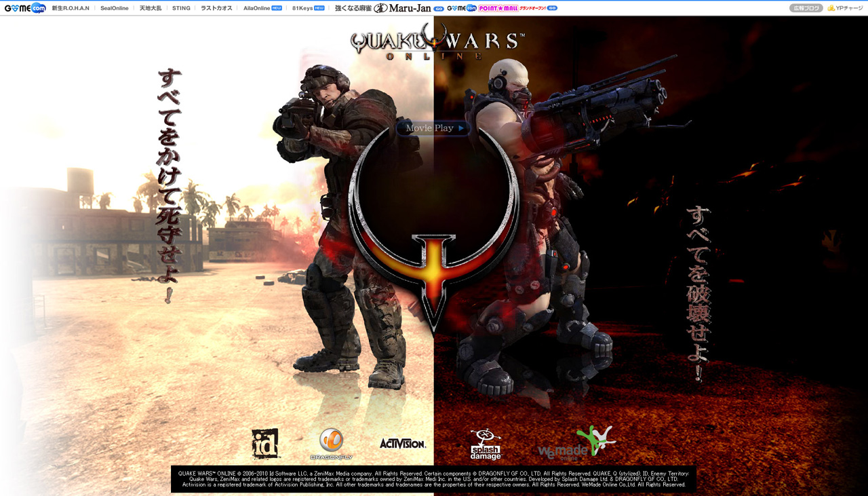Open the WeMade Online logo
868x496 pixels.
pyautogui.click(x=576, y=444)
